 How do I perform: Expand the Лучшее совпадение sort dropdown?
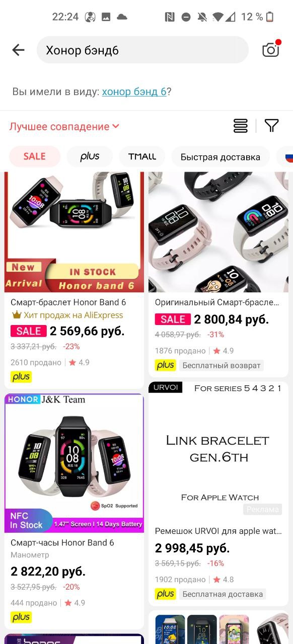click(x=64, y=126)
